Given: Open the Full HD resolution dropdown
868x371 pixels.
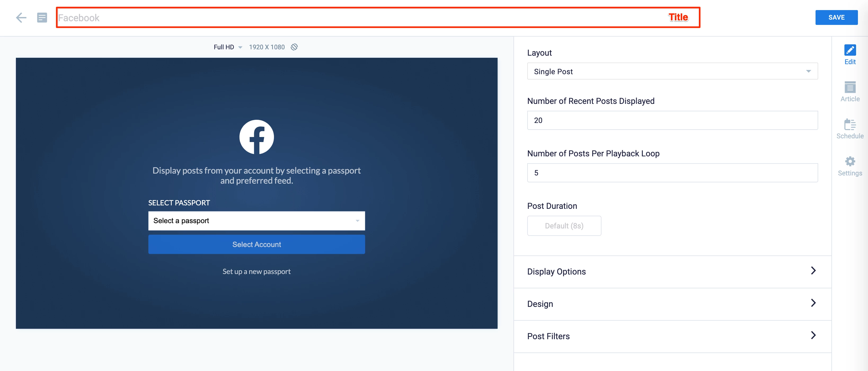Looking at the screenshot, I should tap(228, 47).
